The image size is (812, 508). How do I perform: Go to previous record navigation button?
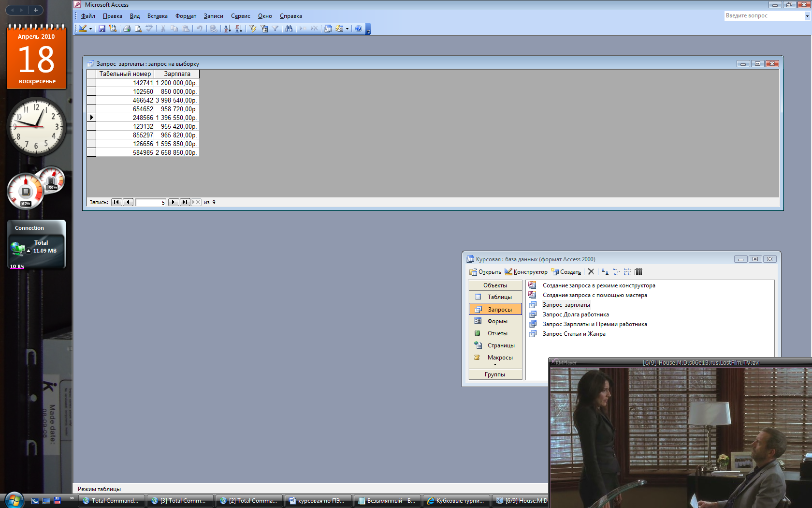click(x=128, y=202)
